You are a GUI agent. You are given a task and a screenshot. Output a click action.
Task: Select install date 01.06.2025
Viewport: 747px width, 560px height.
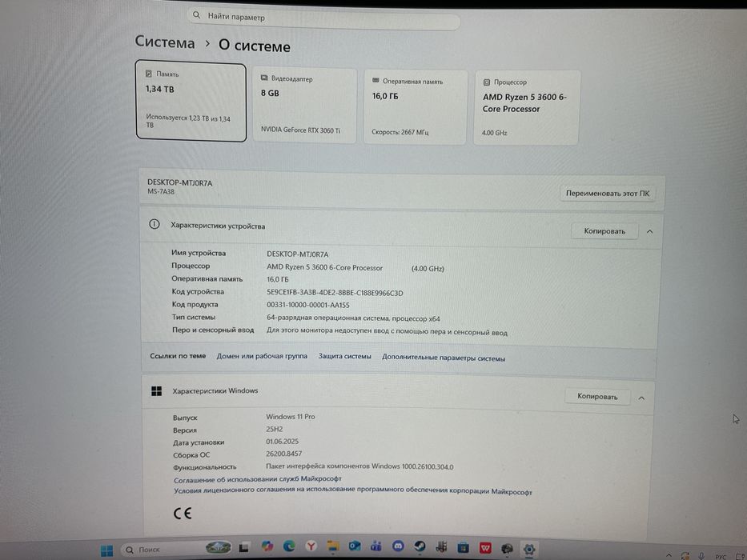pos(283,442)
